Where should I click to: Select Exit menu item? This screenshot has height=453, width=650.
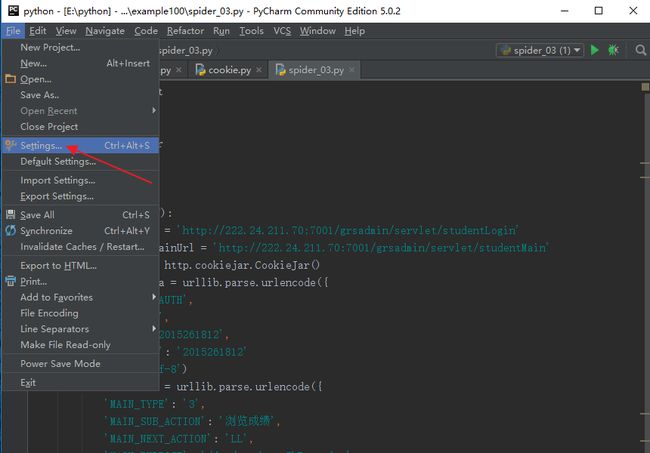click(81, 383)
